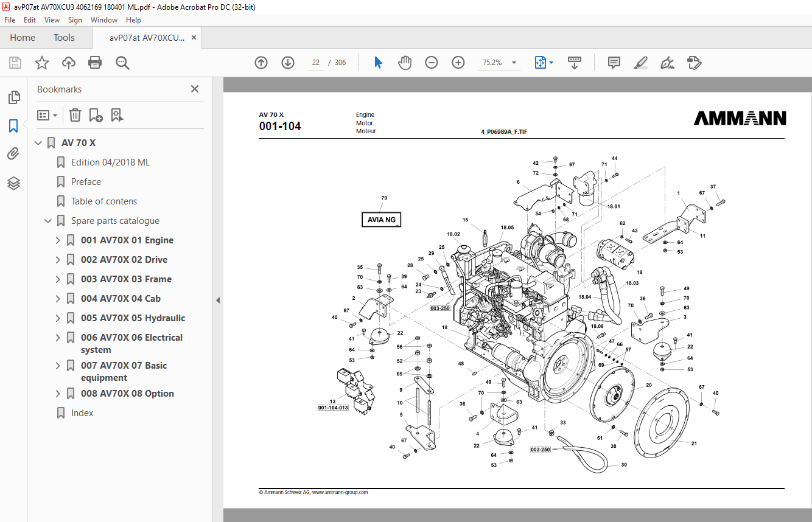Expand 001 AV70X 01 Engine bookmark
The height and width of the screenshot is (522, 812).
click(x=58, y=240)
